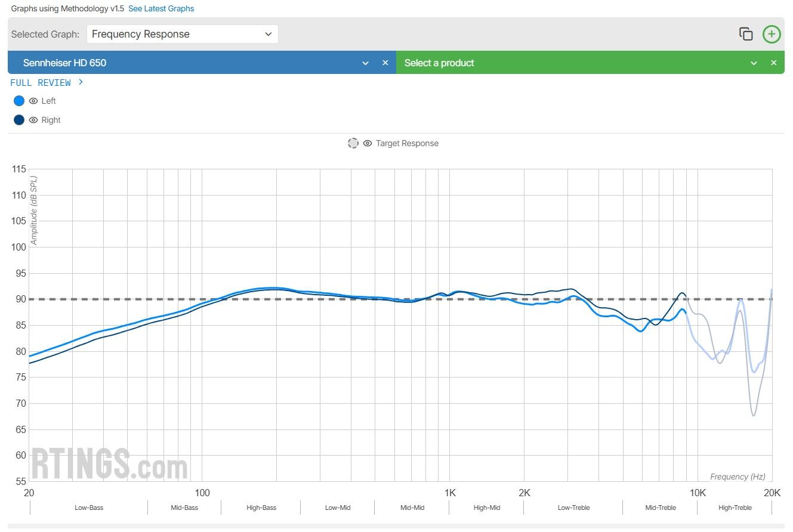
Task: Click the Low-Bass range label
Action: [89, 508]
